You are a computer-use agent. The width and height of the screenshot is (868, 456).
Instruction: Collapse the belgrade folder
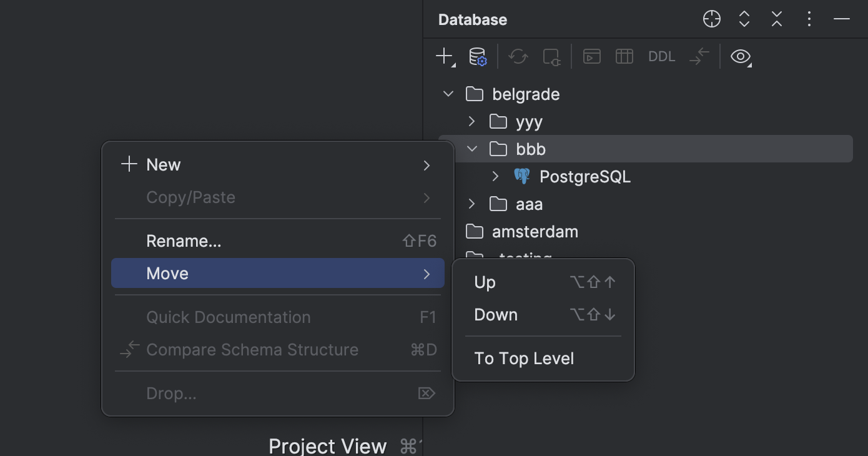coord(448,93)
